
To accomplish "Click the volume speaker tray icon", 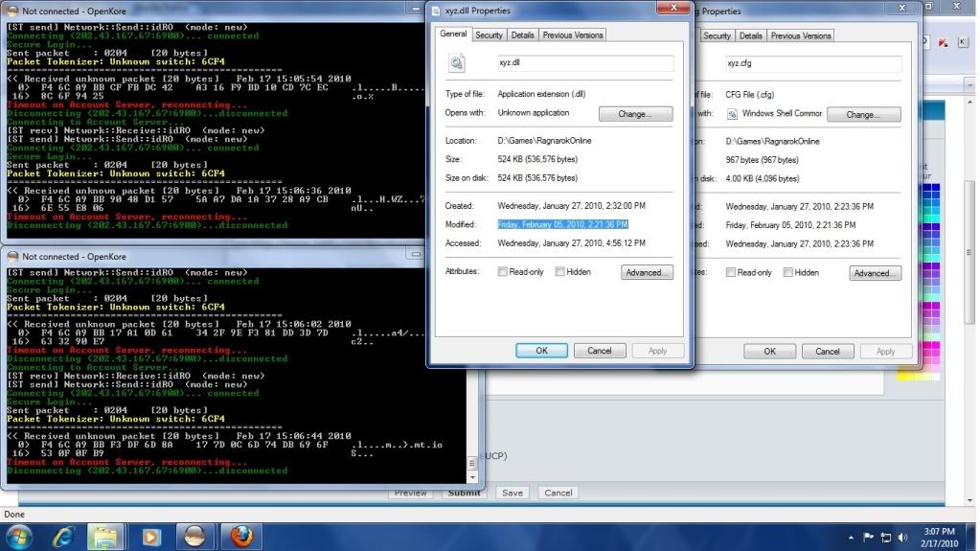I will 902,538.
